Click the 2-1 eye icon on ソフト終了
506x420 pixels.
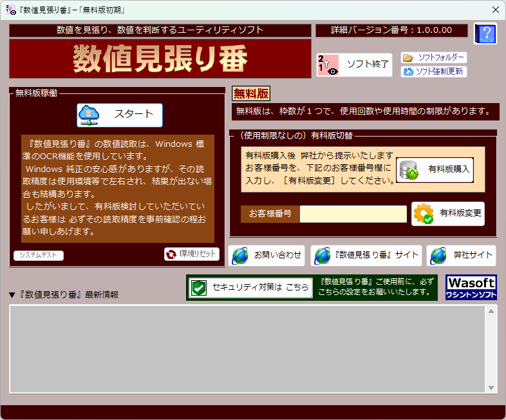(x=328, y=65)
